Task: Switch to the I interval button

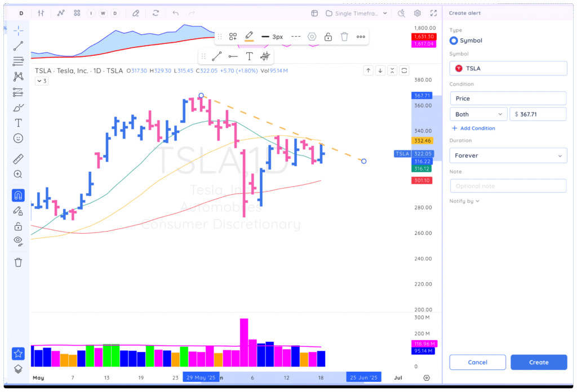Action: pos(91,14)
